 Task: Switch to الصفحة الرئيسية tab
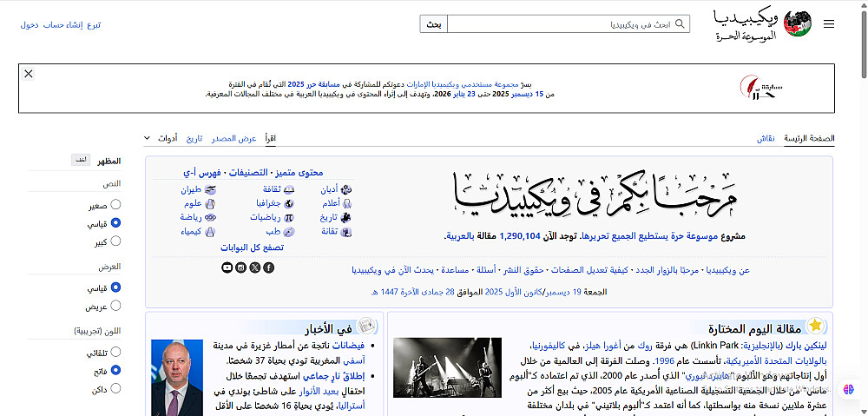tap(809, 138)
